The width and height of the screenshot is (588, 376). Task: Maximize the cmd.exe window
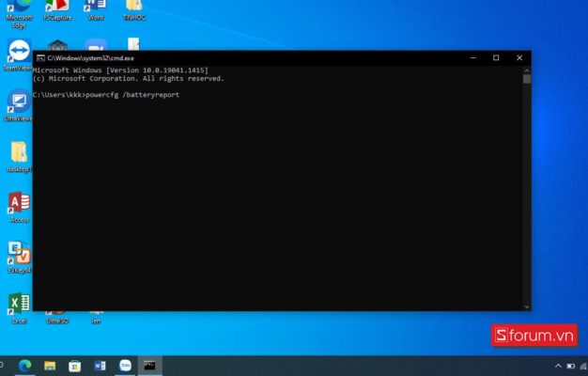(x=496, y=57)
